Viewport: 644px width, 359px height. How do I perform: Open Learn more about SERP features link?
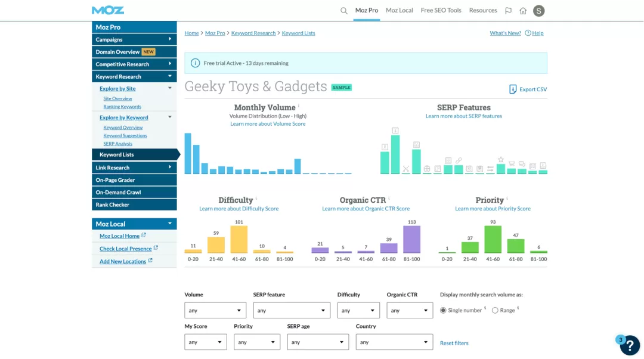[464, 116]
